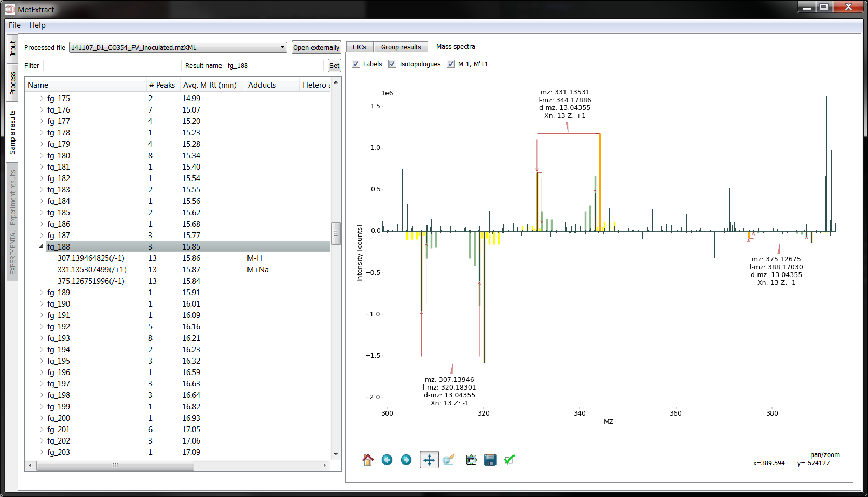Expand the fg_175 group
The height and width of the screenshot is (497, 868).
(41, 98)
